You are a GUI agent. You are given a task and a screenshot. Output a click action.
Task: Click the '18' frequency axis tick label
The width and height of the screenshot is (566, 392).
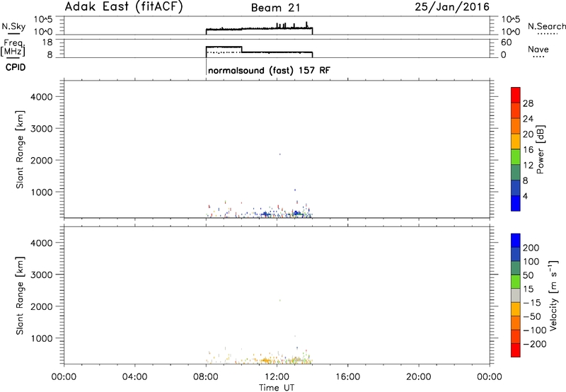point(48,42)
